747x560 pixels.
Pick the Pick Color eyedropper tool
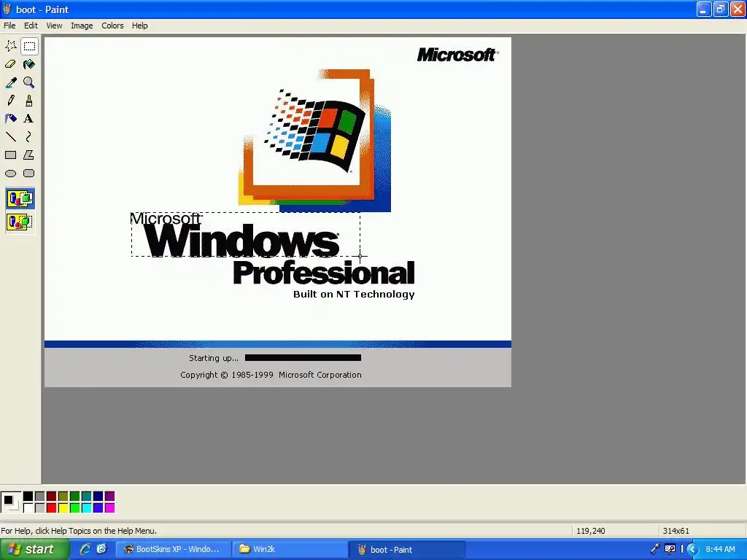(x=11, y=82)
